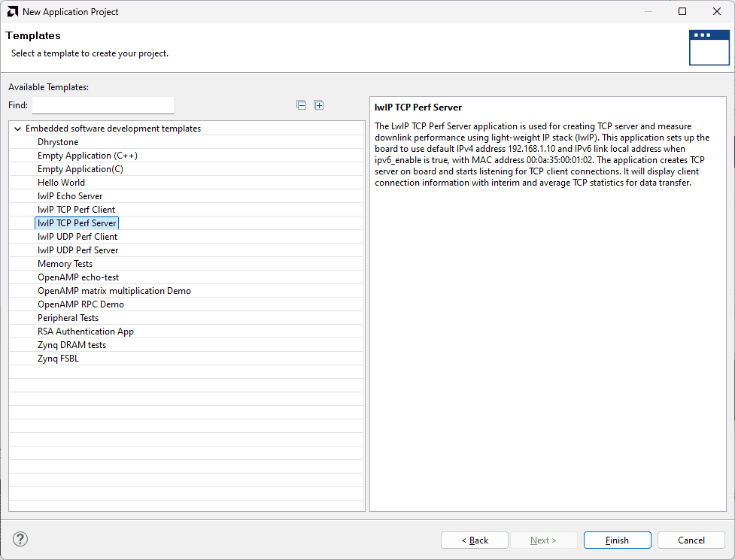Click the AMD logo in title bar
This screenshot has height=560, width=735.
[x=13, y=11]
